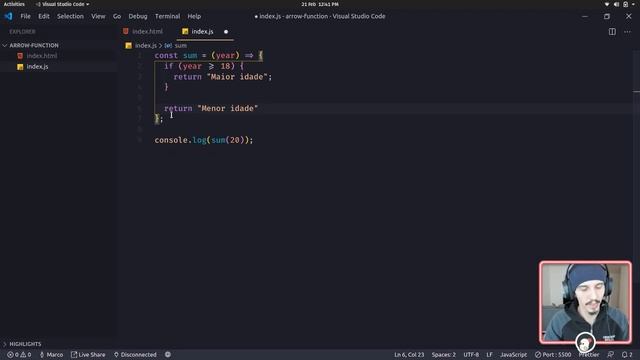The height and width of the screenshot is (360, 640).
Task: Open the system volume indicator
Action: [616, 4]
